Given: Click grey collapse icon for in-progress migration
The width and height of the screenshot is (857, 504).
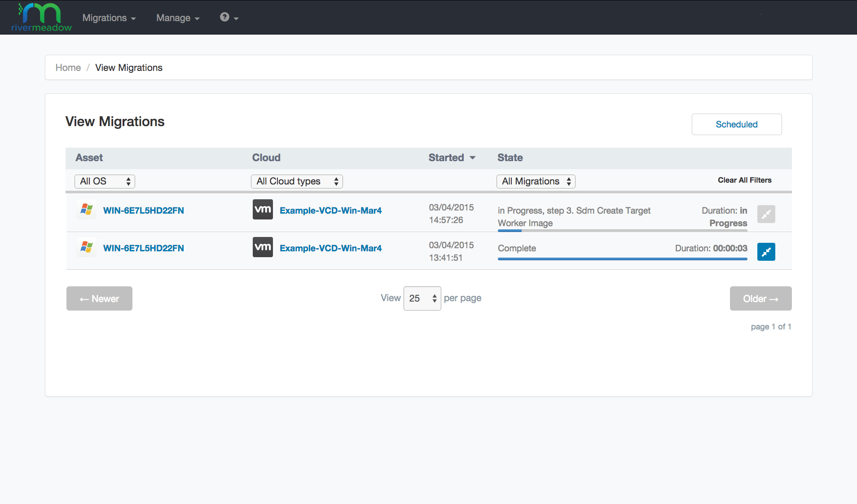Looking at the screenshot, I should click(x=766, y=214).
